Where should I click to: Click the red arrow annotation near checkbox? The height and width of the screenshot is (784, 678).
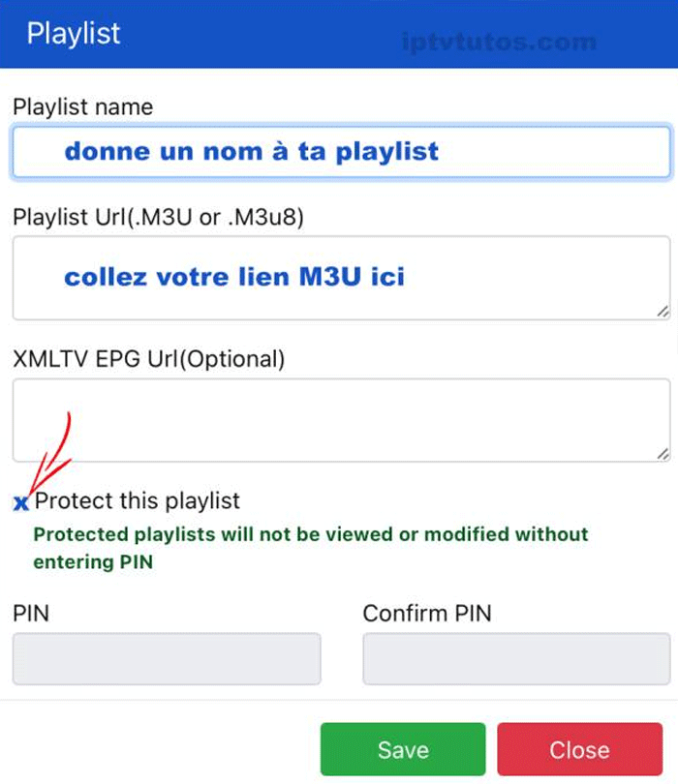[x=50, y=455]
